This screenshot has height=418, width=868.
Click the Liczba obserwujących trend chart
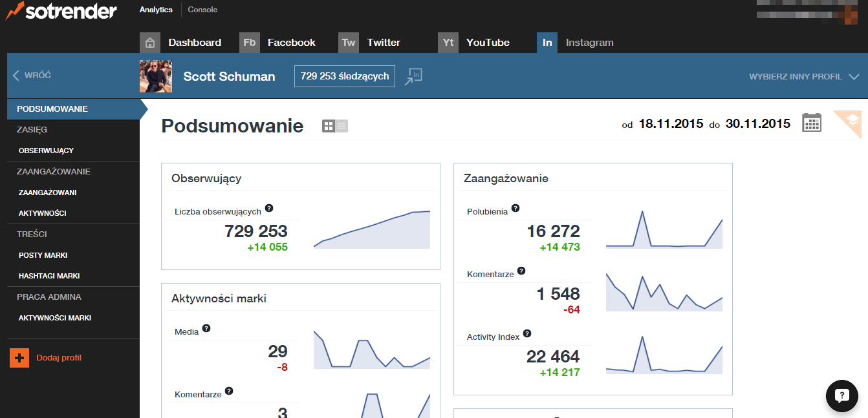[x=371, y=229]
